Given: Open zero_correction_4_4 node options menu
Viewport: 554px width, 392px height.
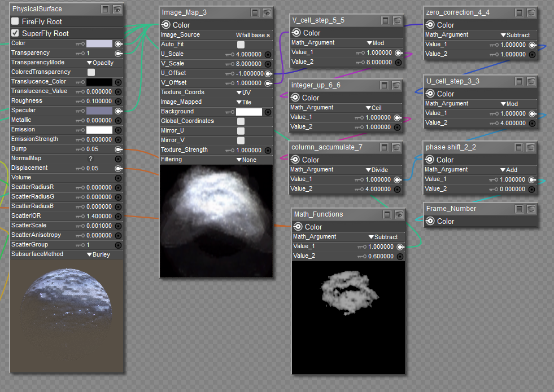Looking at the screenshot, I should pyautogui.click(x=520, y=13).
